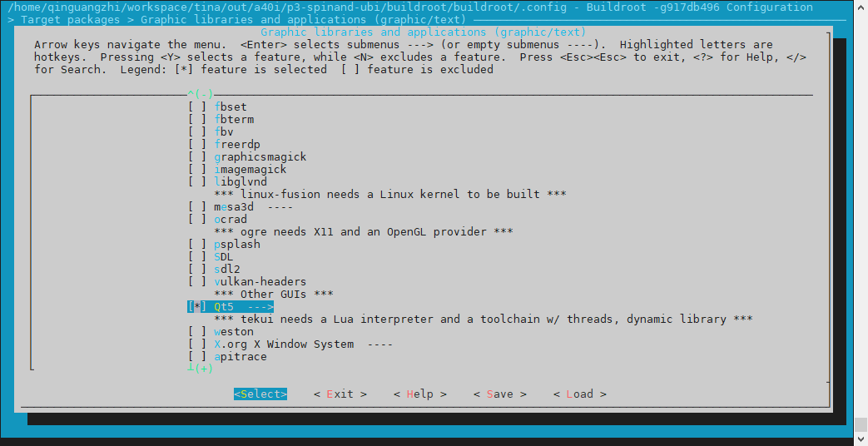Select the highlighted Qt5 entry label
The width and height of the screenshot is (868, 446).
point(224,306)
